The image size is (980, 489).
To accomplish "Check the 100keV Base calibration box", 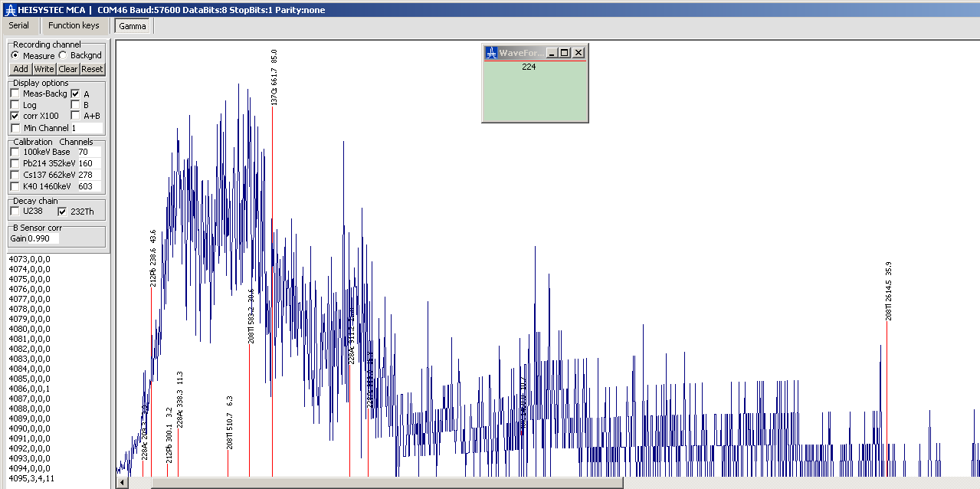I will click(x=15, y=152).
